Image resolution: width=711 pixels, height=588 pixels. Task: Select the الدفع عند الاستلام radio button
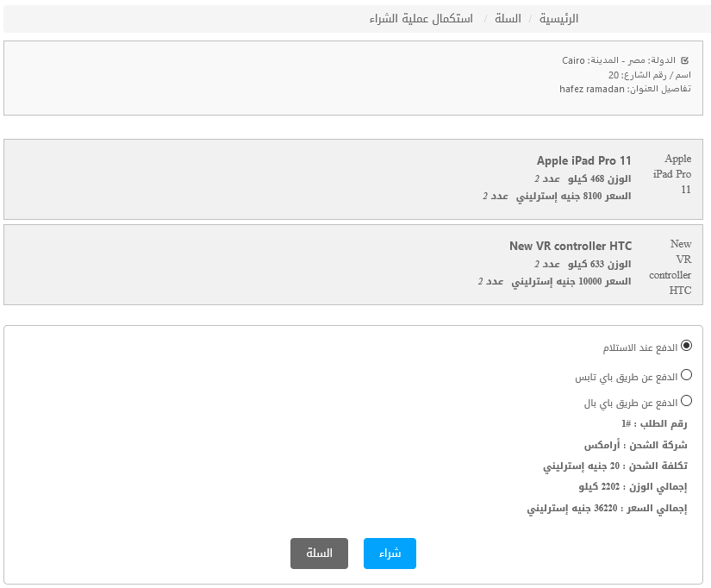pyautogui.click(x=686, y=346)
